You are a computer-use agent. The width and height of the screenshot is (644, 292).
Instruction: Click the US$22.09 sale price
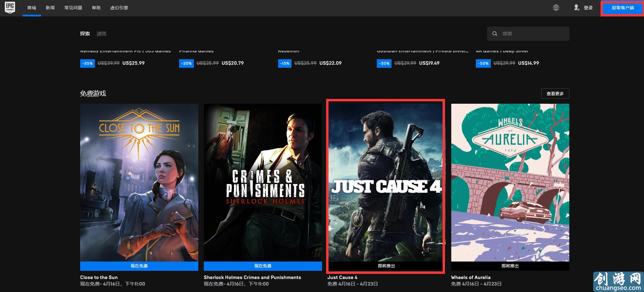[x=330, y=63]
